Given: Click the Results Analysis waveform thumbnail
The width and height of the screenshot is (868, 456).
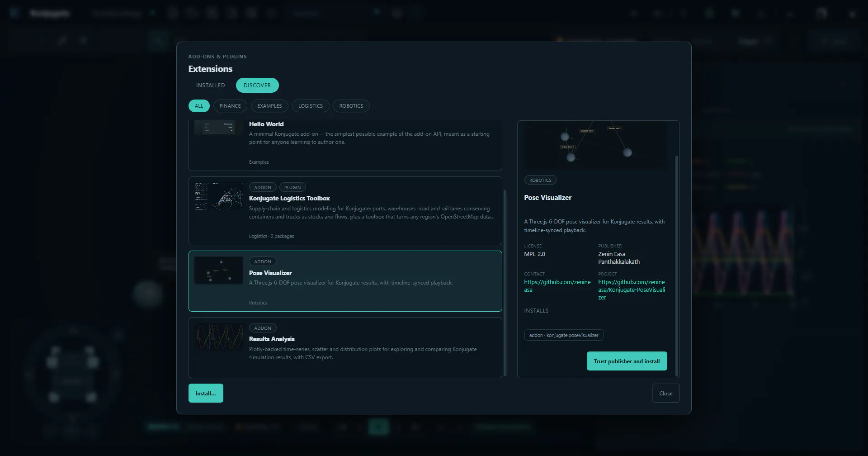Looking at the screenshot, I should tap(219, 337).
